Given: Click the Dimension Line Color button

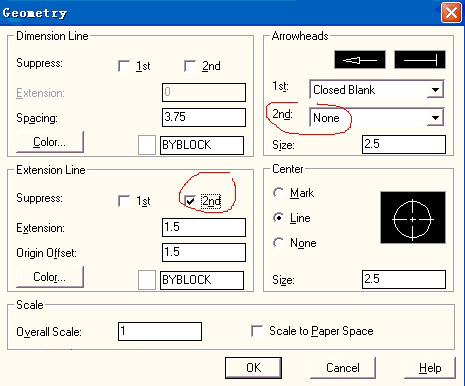Looking at the screenshot, I should coord(50,142).
